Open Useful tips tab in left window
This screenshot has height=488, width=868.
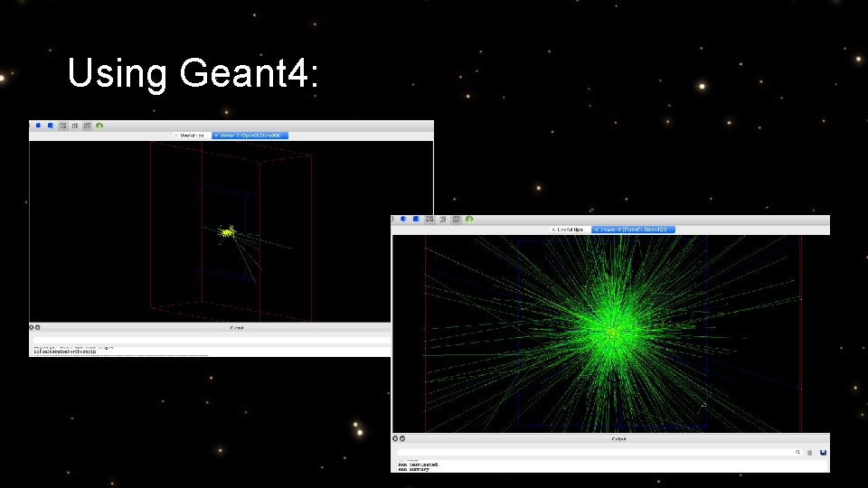pos(192,135)
